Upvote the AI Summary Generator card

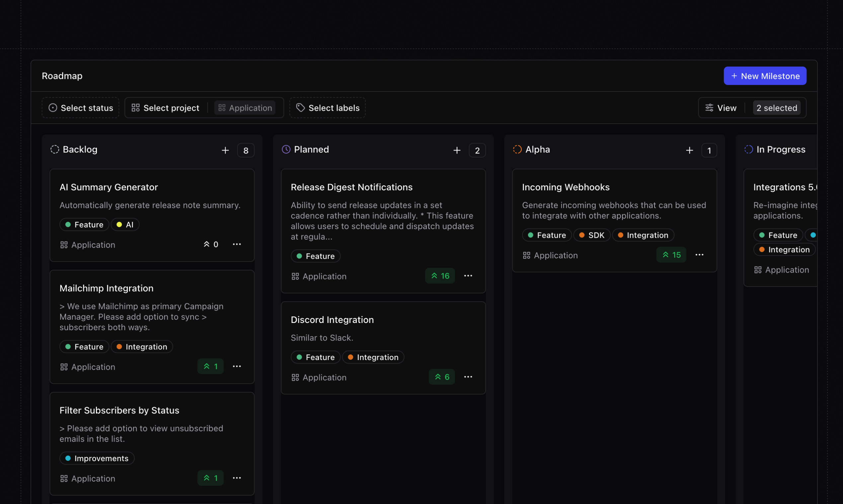pos(210,244)
